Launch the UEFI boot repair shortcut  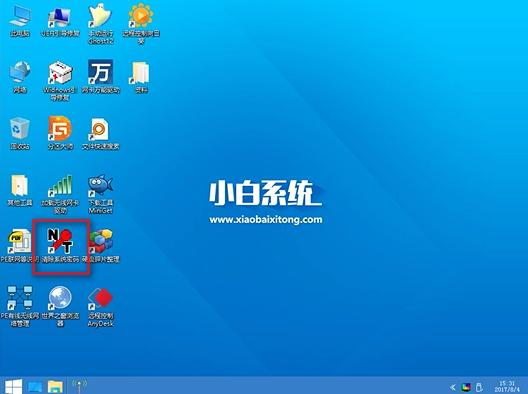(60, 21)
